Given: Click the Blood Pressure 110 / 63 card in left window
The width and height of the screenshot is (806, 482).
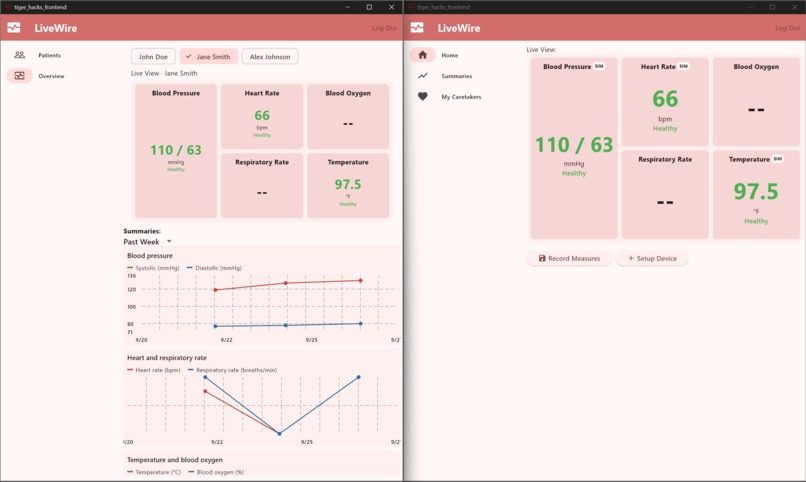Looking at the screenshot, I should pos(176,151).
